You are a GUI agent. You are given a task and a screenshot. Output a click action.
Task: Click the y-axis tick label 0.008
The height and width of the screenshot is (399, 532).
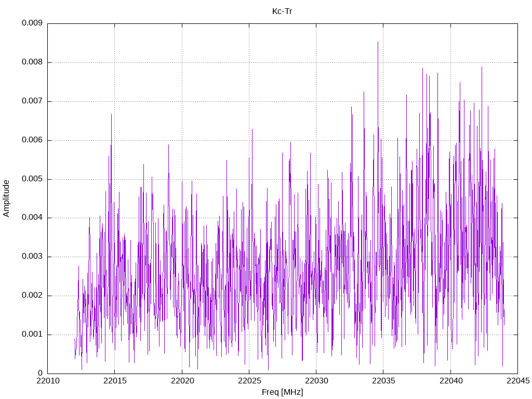(32, 62)
